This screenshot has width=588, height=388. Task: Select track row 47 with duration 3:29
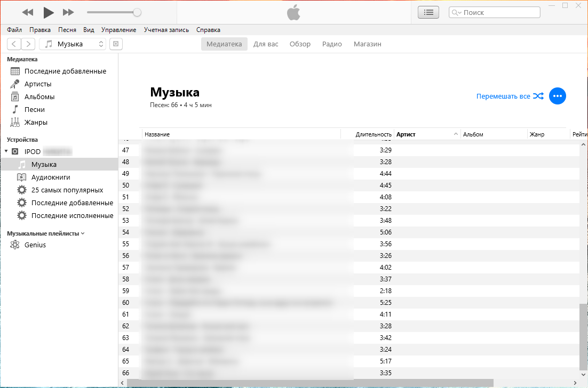coord(349,150)
